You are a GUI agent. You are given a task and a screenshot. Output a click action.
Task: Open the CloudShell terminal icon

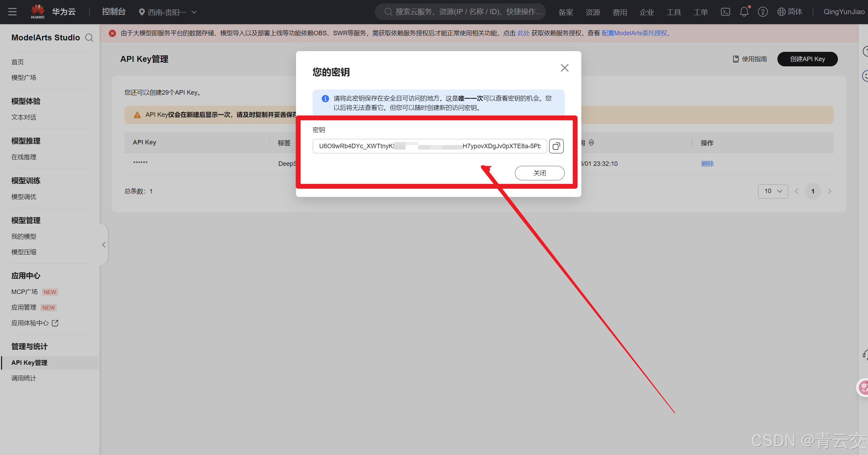[x=725, y=12]
